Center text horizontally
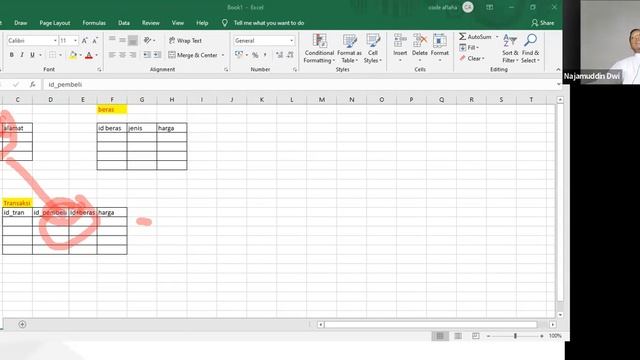This screenshot has height=360, width=640. (122, 55)
